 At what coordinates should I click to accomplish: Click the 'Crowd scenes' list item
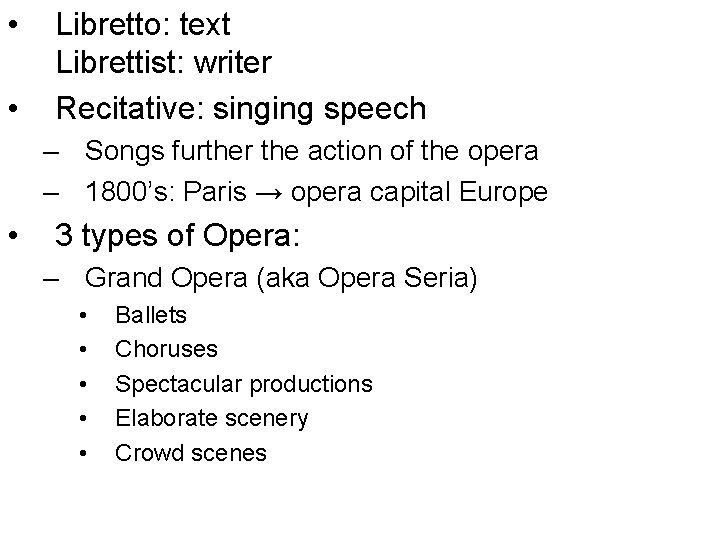pos(191,452)
